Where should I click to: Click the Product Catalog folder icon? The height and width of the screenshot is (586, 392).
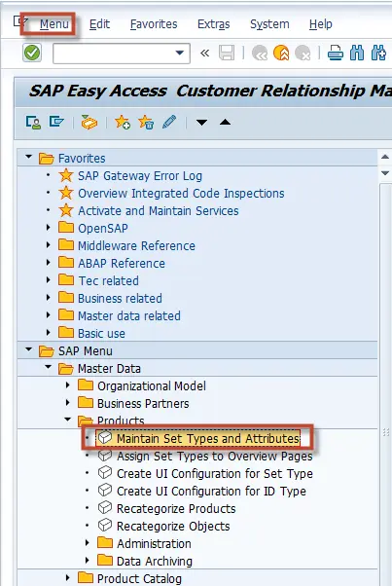click(x=86, y=578)
